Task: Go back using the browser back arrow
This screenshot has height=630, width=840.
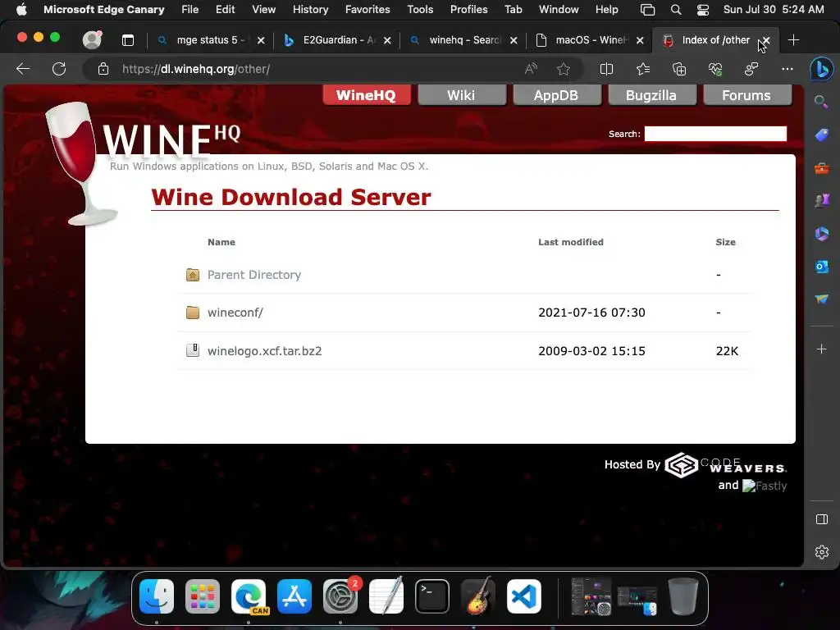Action: tap(23, 69)
